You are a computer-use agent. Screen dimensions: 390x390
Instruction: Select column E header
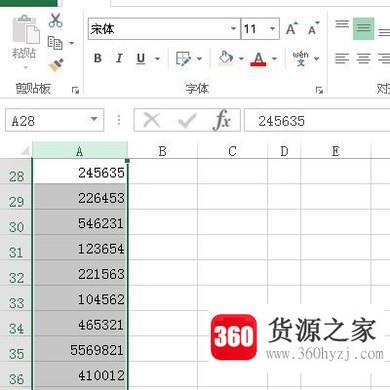click(x=336, y=151)
